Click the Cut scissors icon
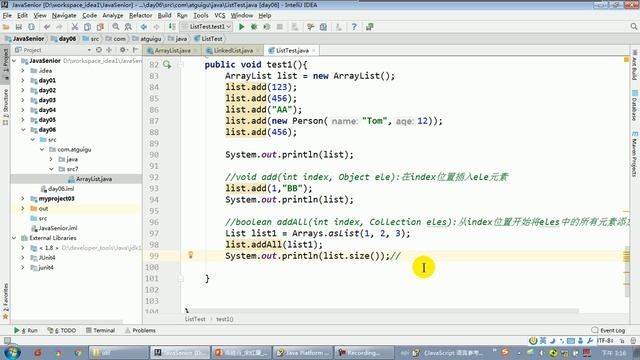Viewport: 640px width, 360px height. (x=75, y=27)
